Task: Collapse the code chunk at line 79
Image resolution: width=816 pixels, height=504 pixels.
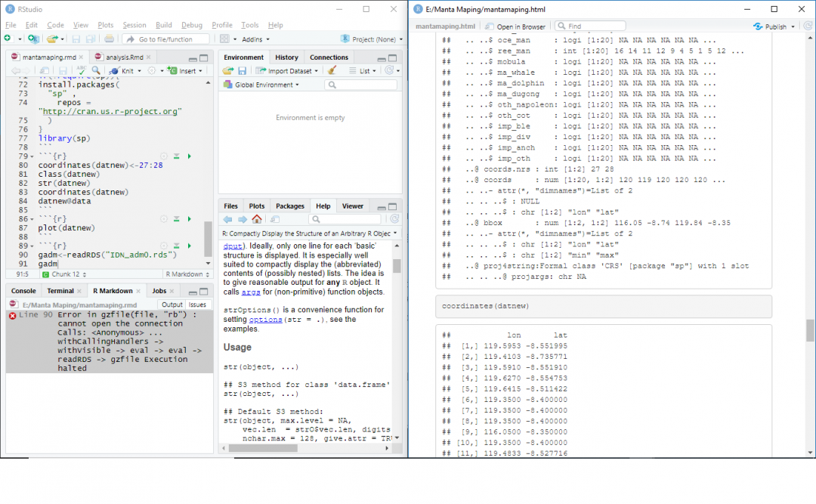Action: [32, 156]
